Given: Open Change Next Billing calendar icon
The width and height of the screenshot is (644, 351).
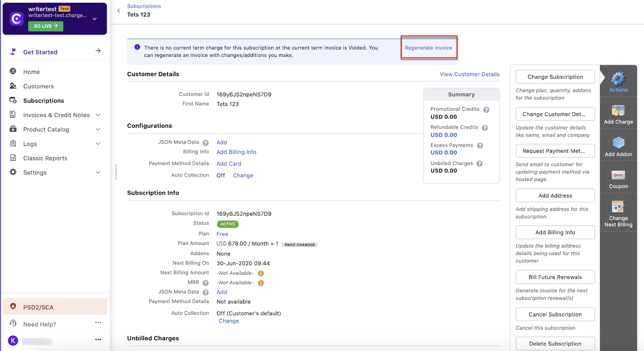Looking at the screenshot, I should pos(618,207).
